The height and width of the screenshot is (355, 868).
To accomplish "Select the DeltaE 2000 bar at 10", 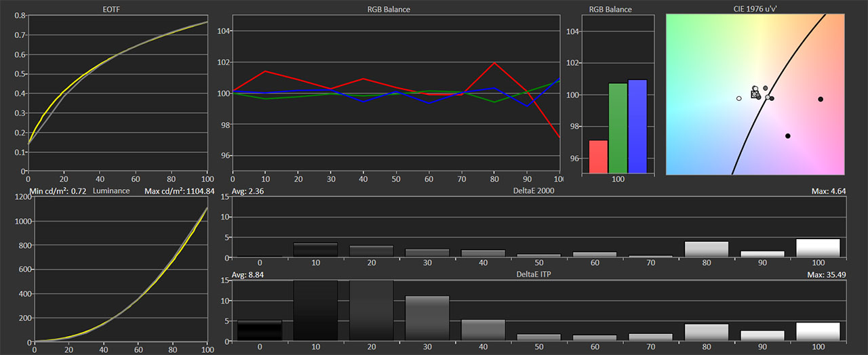I will (315, 250).
